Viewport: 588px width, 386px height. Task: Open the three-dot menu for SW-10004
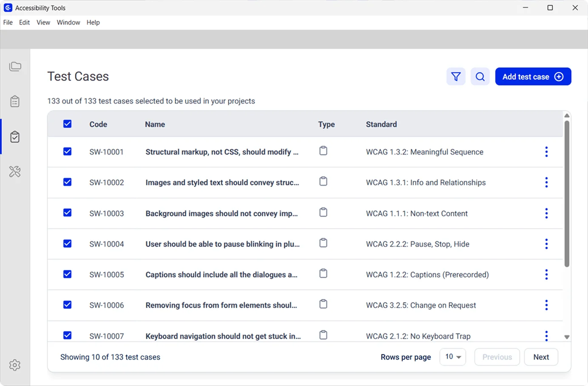click(546, 244)
